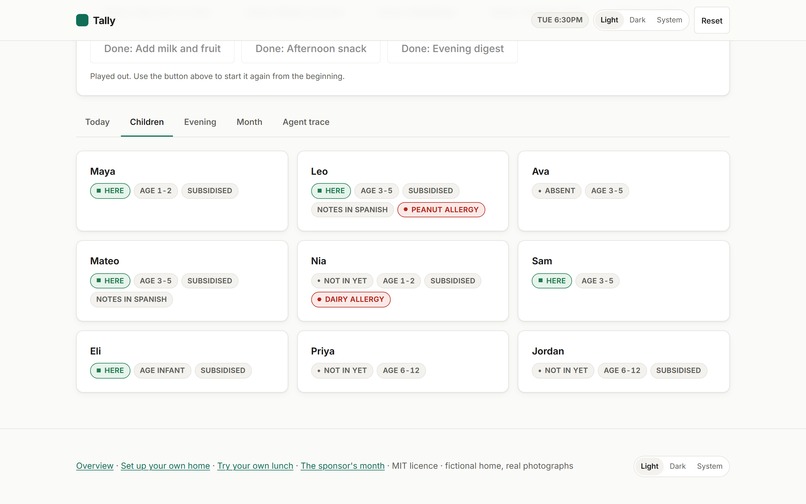Switch to the Evening tab
Image resolution: width=806 pixels, height=504 pixels.
[200, 122]
